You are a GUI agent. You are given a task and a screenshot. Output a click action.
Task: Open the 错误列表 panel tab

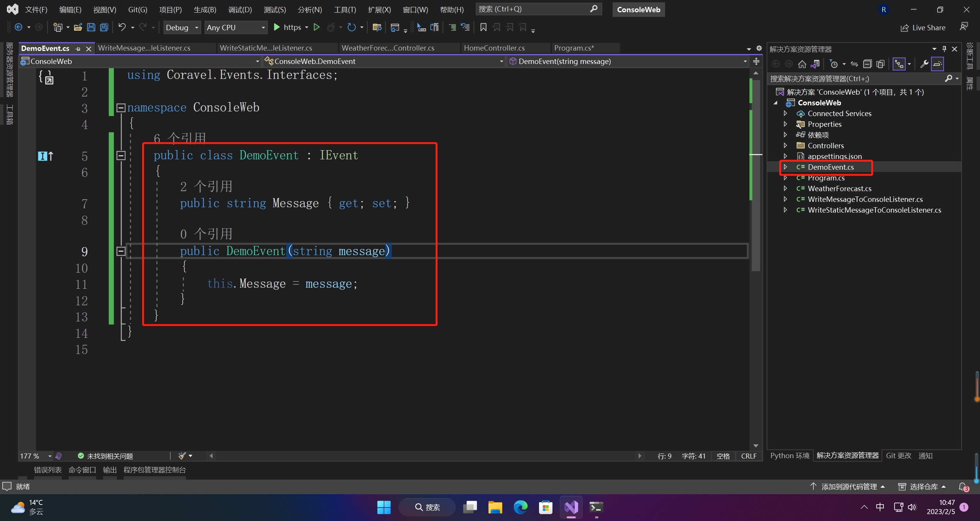pyautogui.click(x=48, y=470)
